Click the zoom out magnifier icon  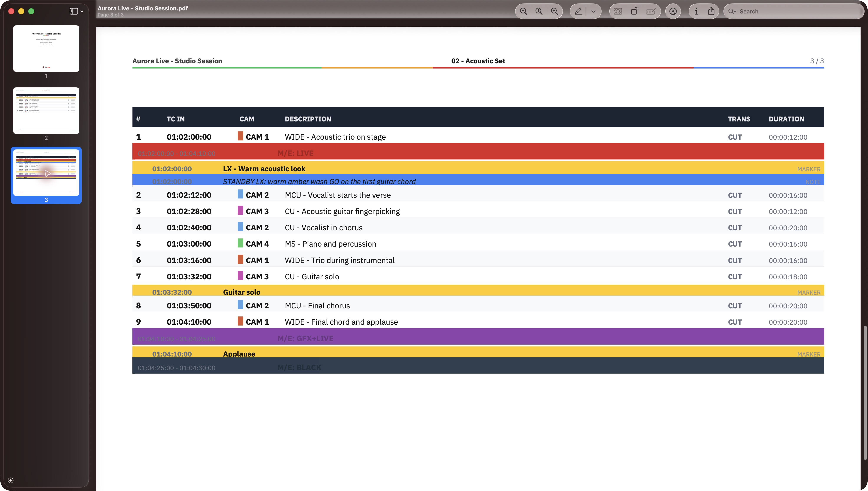point(523,11)
